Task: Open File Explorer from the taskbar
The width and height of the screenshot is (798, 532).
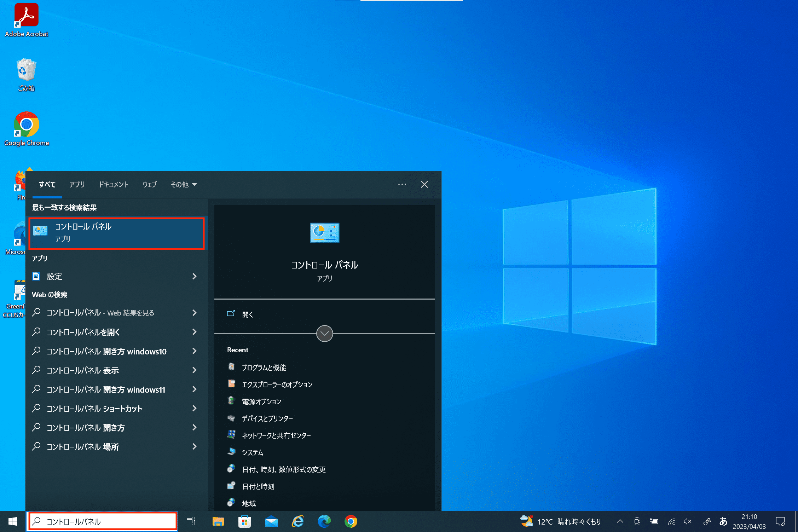Action: [218, 521]
